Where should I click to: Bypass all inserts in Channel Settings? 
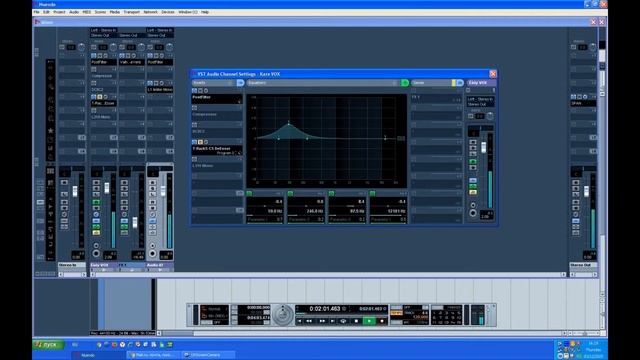point(240,83)
